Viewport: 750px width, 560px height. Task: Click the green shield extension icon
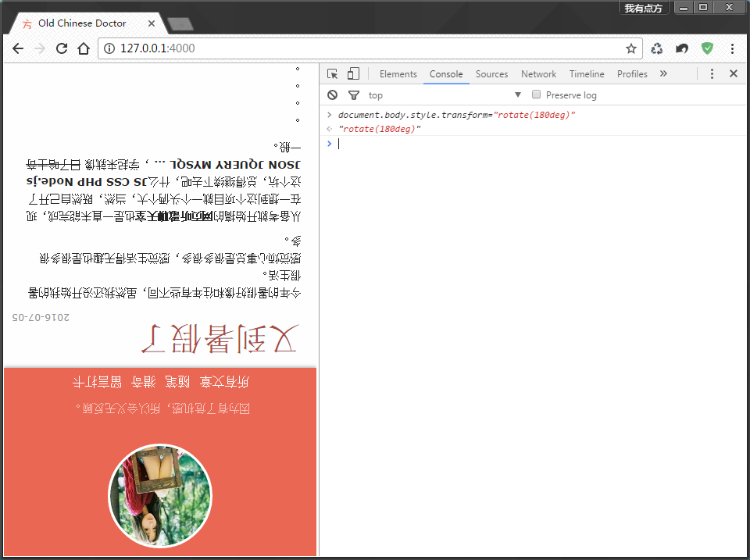pos(707,48)
